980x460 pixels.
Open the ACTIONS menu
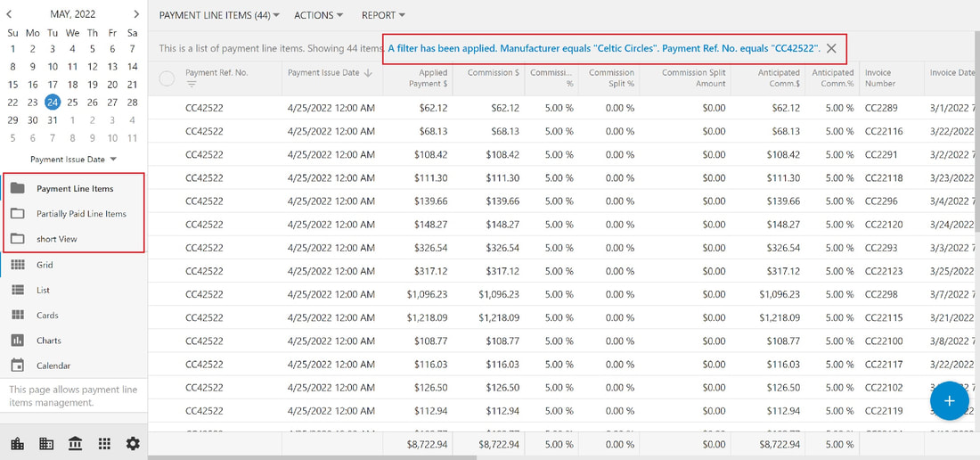point(318,16)
